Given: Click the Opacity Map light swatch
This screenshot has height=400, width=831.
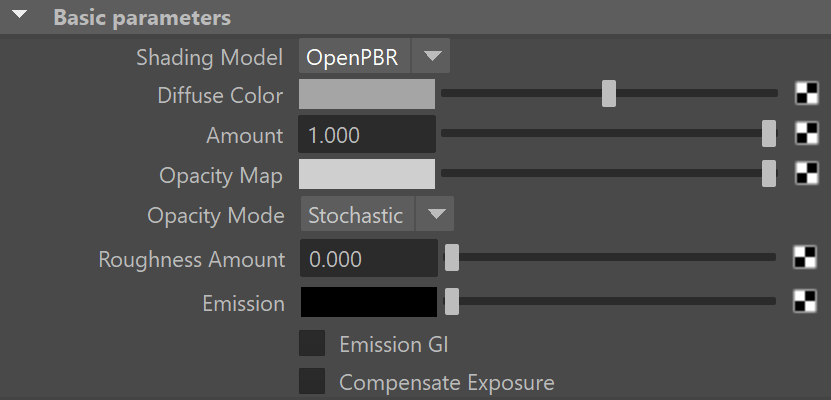Looking at the screenshot, I should pyautogui.click(x=367, y=174).
